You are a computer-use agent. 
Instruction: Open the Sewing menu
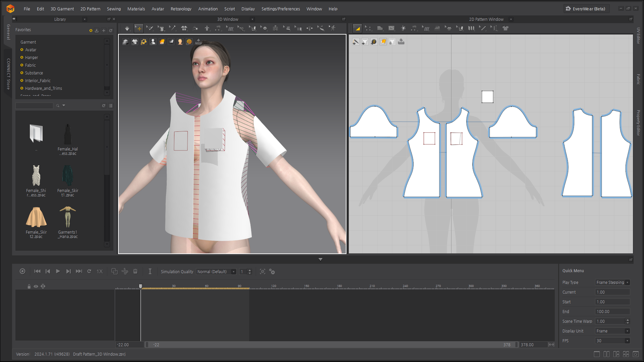(114, 9)
